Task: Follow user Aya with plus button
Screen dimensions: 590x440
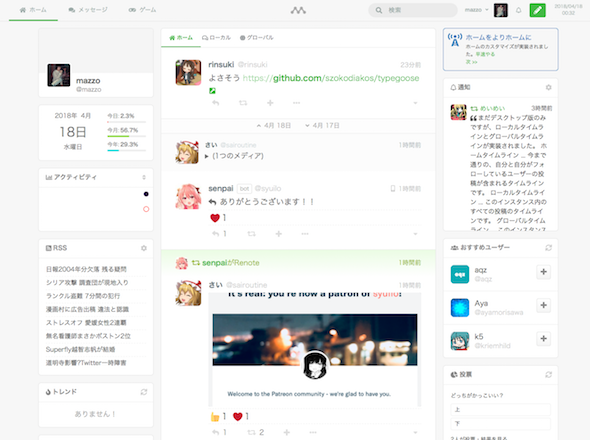Action: point(543,305)
